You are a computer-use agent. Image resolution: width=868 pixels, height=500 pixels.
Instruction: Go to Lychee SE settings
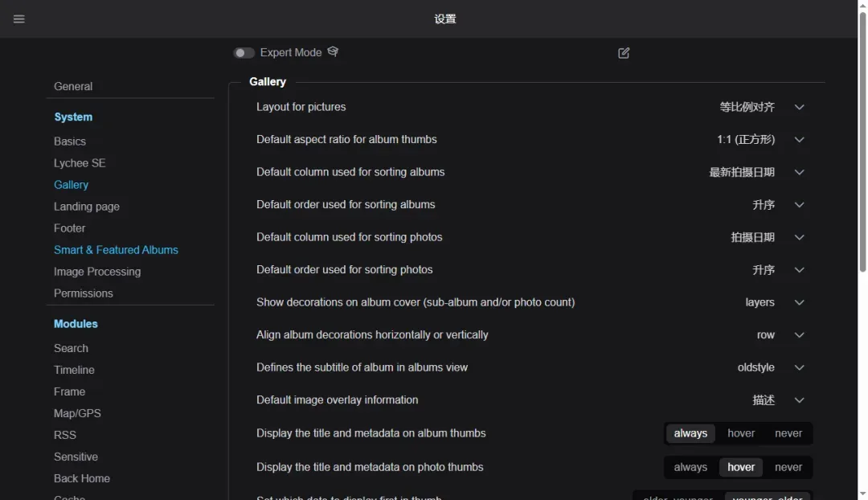click(80, 163)
